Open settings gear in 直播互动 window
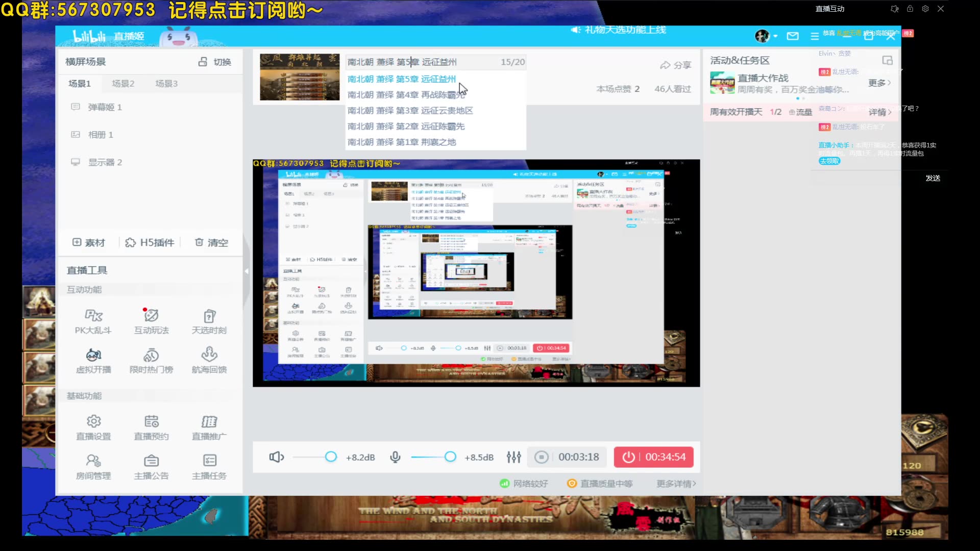The width and height of the screenshot is (980, 551). point(925,9)
